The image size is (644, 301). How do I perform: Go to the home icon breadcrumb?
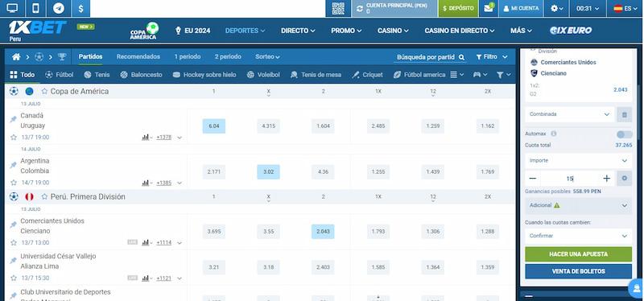click(16, 57)
